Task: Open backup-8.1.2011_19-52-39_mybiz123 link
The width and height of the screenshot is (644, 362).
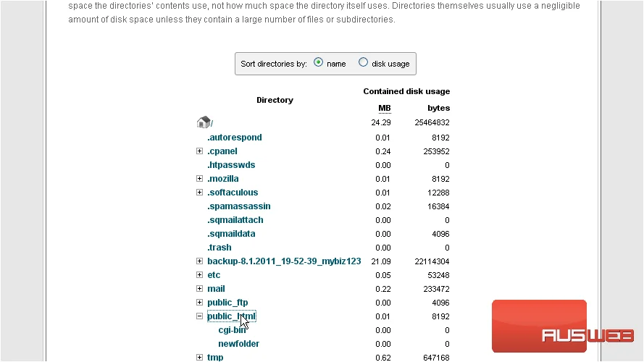Action: coord(284,261)
